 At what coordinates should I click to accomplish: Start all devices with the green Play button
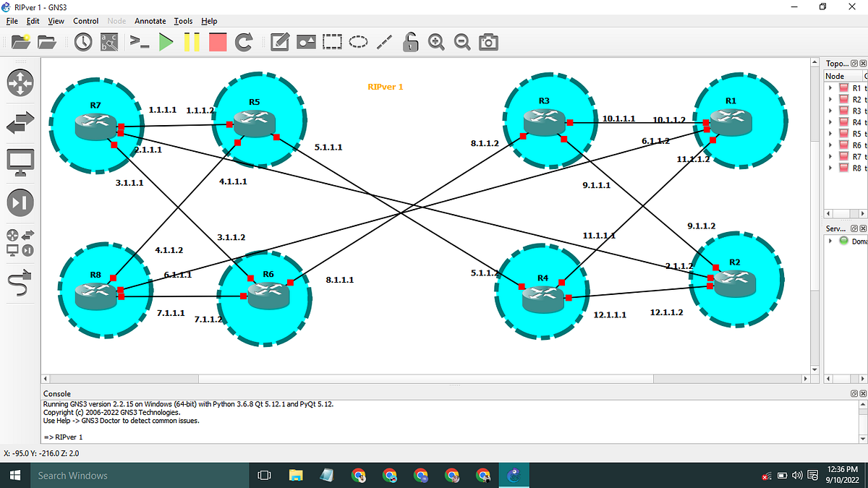166,42
